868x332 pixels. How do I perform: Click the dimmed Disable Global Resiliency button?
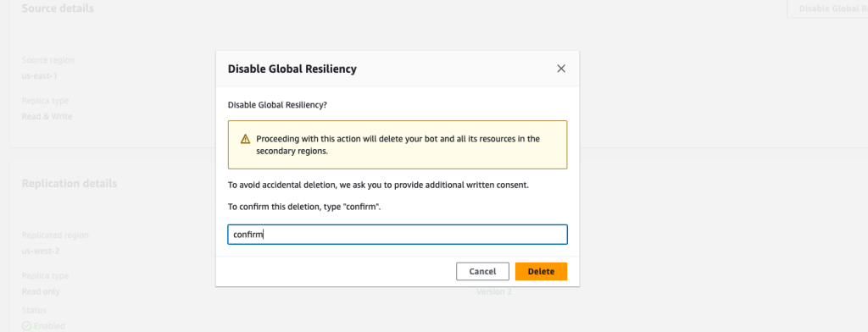[827, 8]
